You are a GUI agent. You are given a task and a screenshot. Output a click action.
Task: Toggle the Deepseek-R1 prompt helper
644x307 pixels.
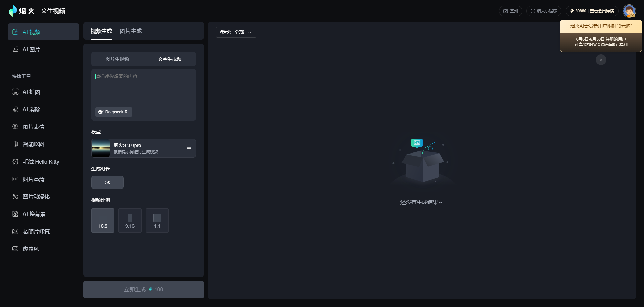(114, 112)
